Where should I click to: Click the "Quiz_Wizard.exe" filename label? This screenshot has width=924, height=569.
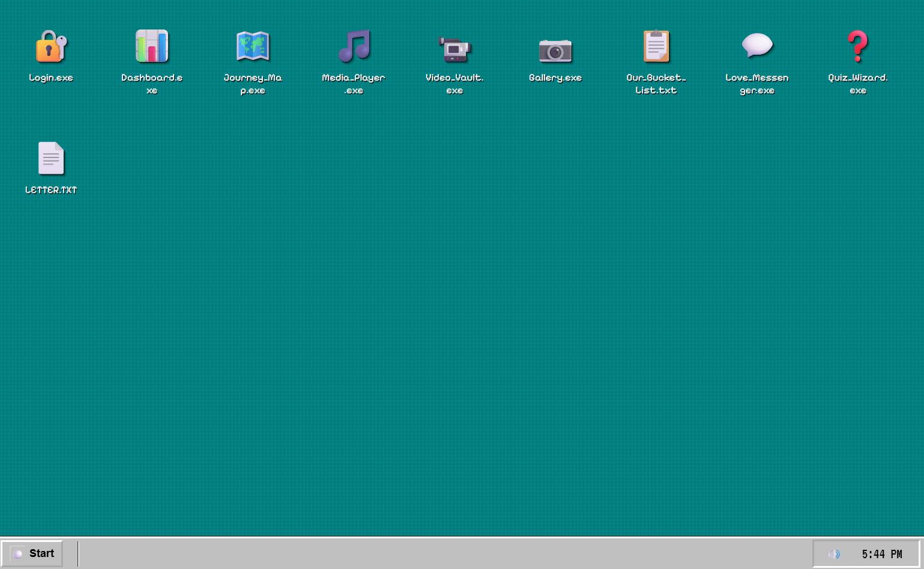(x=858, y=84)
